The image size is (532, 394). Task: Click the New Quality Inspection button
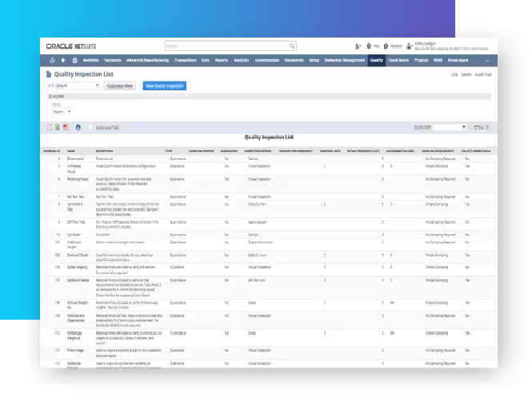click(164, 85)
